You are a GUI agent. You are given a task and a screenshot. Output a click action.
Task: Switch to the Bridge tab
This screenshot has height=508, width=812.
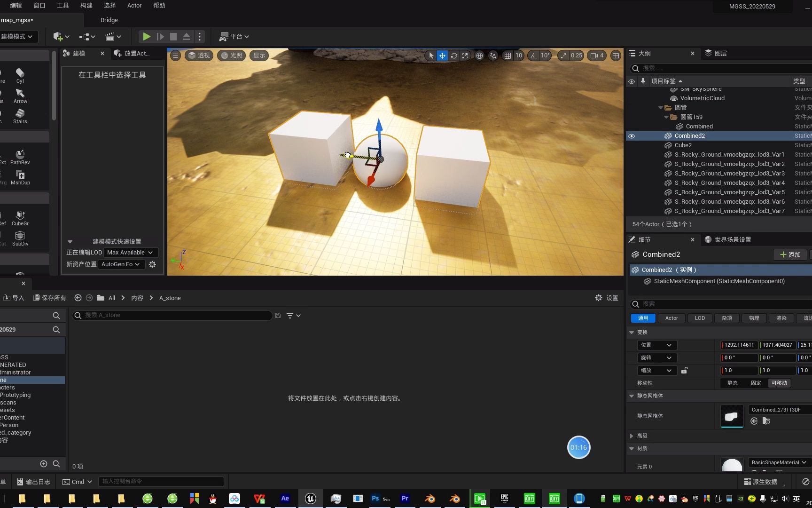109,20
